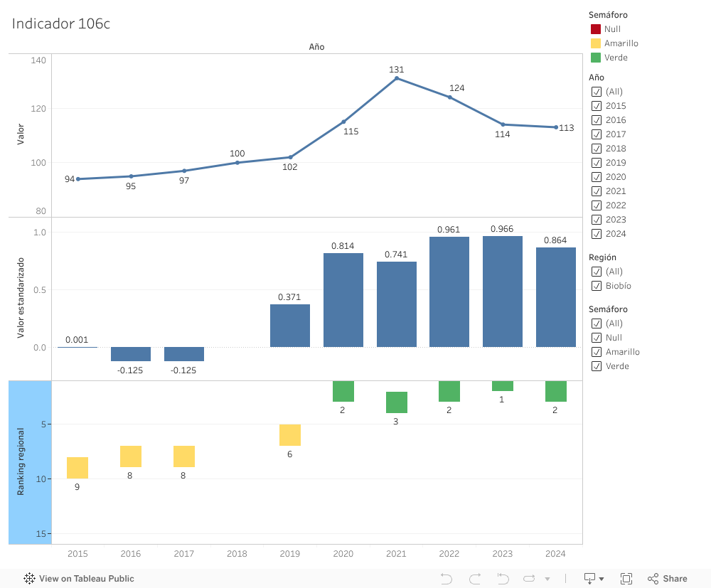Select red Null legend swatch
This screenshot has height=588, width=711.
pos(596,29)
